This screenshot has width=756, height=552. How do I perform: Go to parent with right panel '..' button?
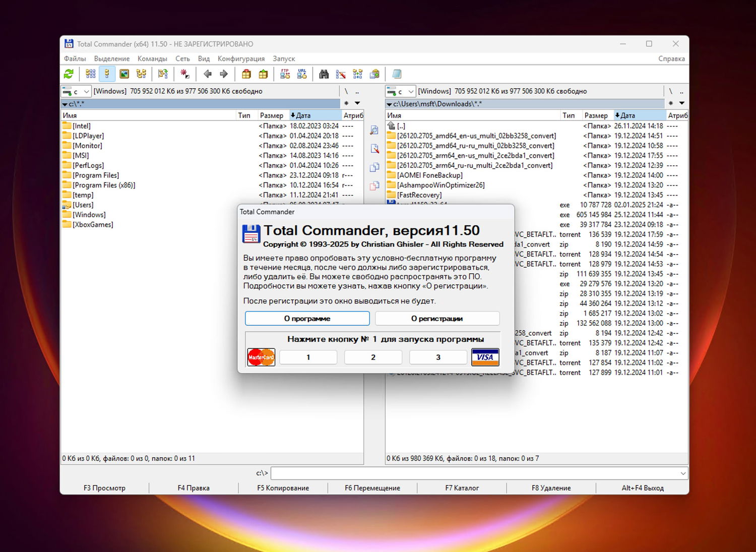pos(681,91)
